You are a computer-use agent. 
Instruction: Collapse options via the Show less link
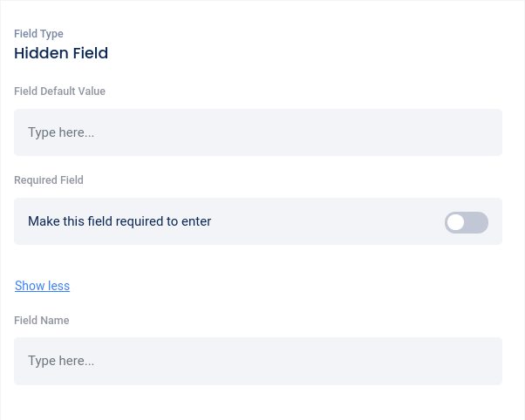[x=42, y=286]
